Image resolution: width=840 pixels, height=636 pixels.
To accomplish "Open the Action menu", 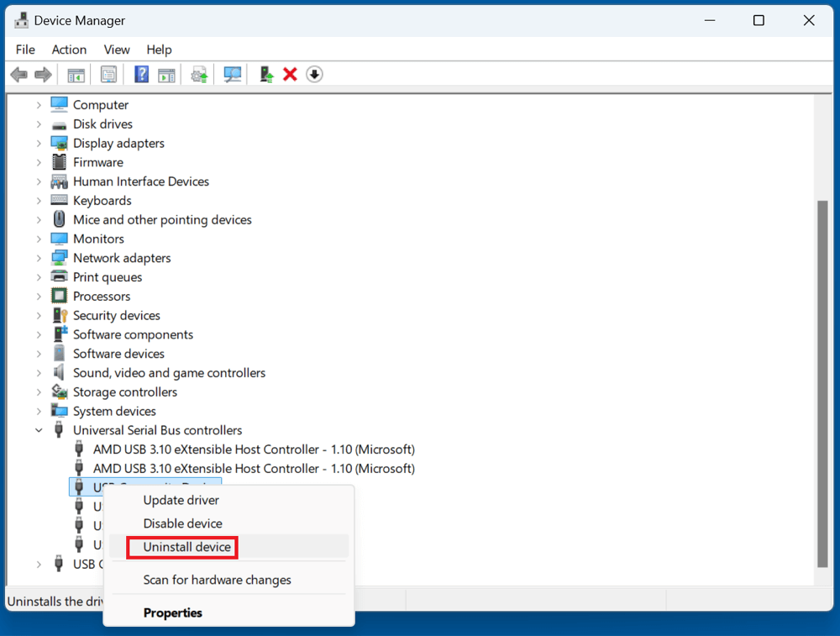I will click(x=69, y=50).
